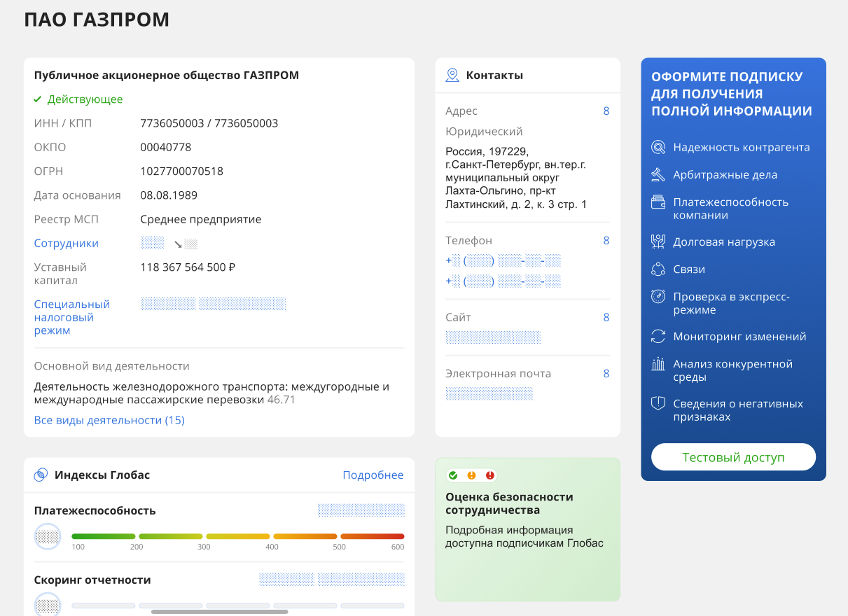Click the refresh icon beside Мониторинг изменений
Image resolution: width=848 pixels, height=616 pixels.
658,337
